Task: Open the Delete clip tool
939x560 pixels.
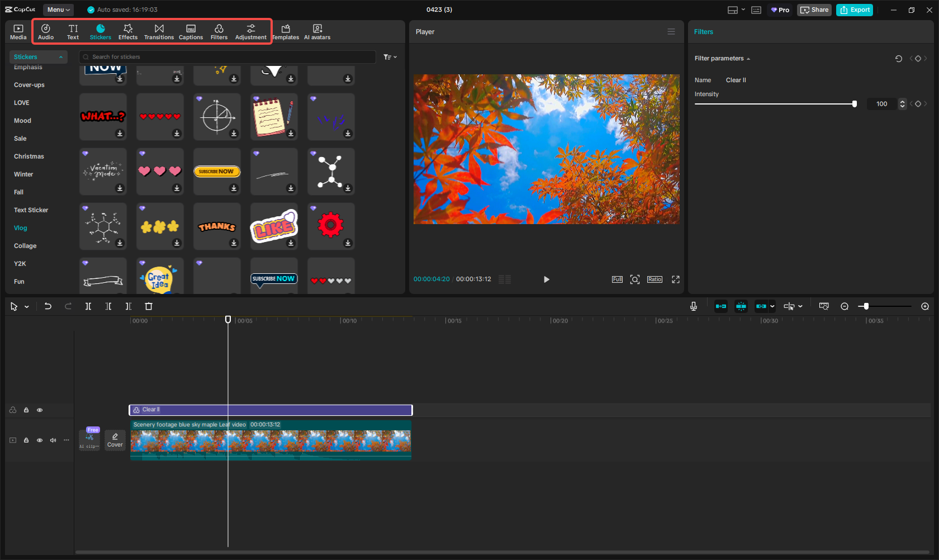Action: tap(148, 306)
